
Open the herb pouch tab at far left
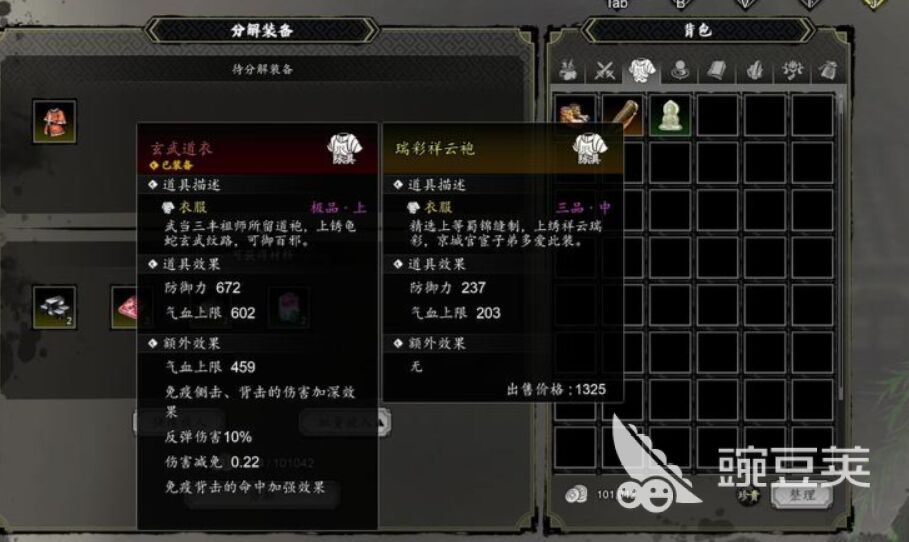[x=568, y=71]
